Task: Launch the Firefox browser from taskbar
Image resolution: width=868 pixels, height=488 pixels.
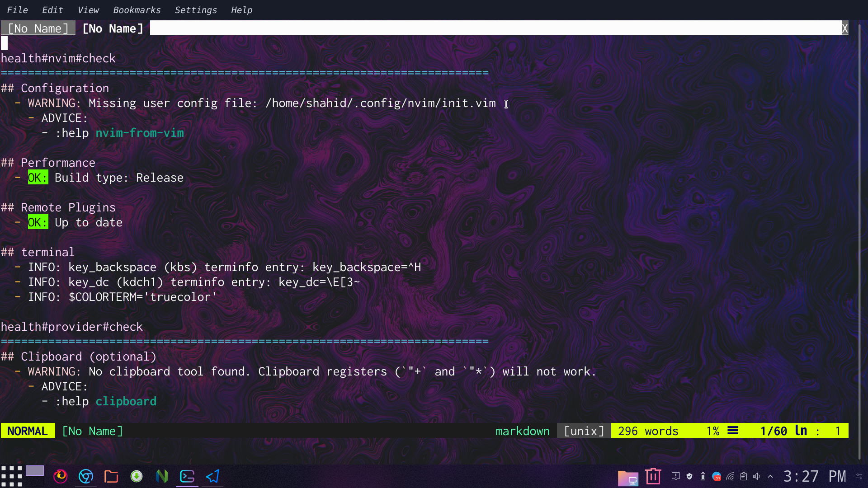Action: tap(61, 476)
